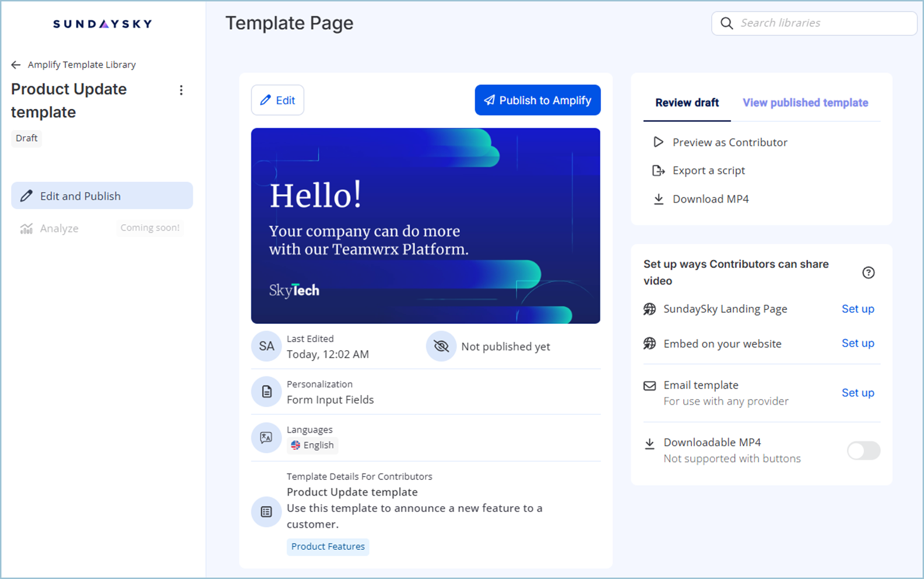Select Edit and Publish in sidebar
This screenshot has height=579, width=924.
pos(102,196)
